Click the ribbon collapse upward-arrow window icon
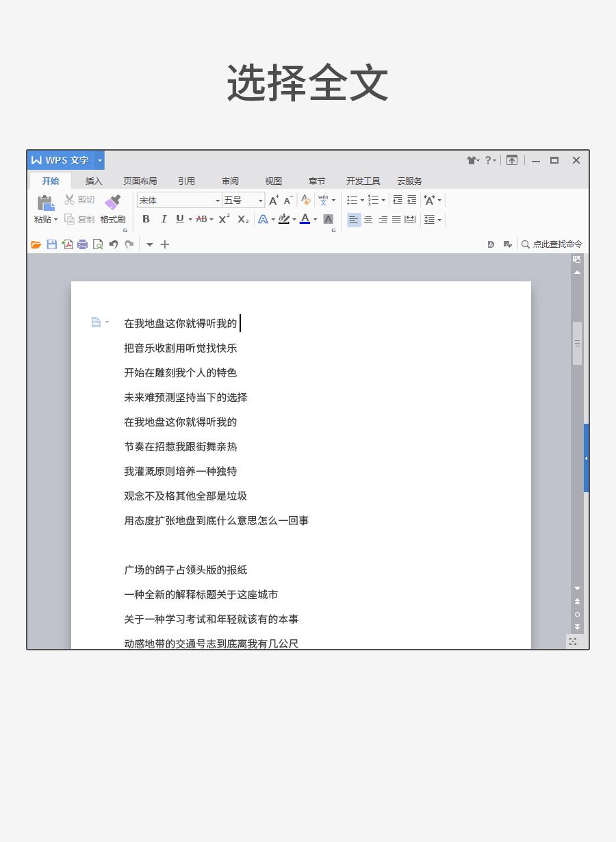 (512, 160)
